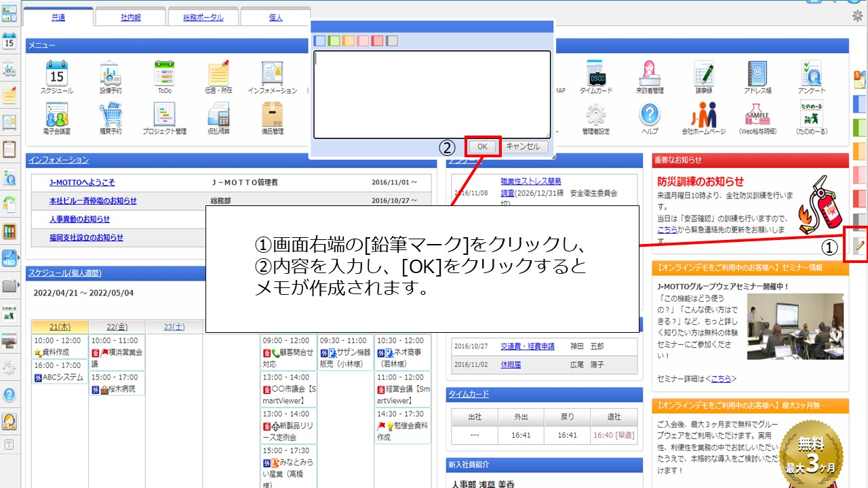Open the J-MOTTOへようこそ announcement

pos(82,182)
